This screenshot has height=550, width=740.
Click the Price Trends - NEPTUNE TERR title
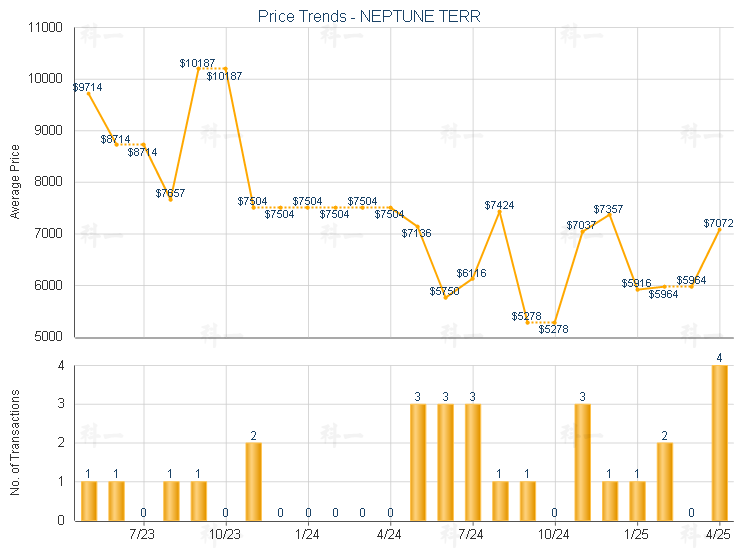point(369,17)
